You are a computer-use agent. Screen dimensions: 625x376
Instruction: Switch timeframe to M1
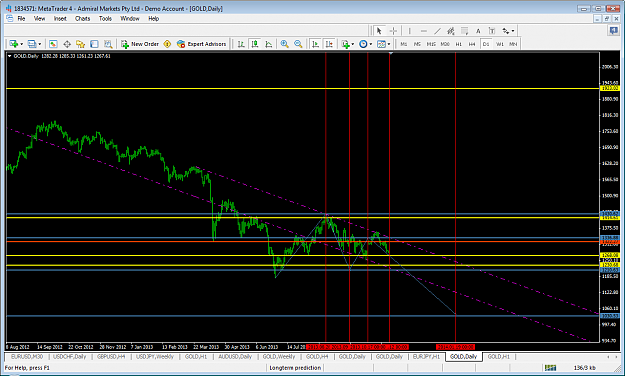tap(404, 44)
